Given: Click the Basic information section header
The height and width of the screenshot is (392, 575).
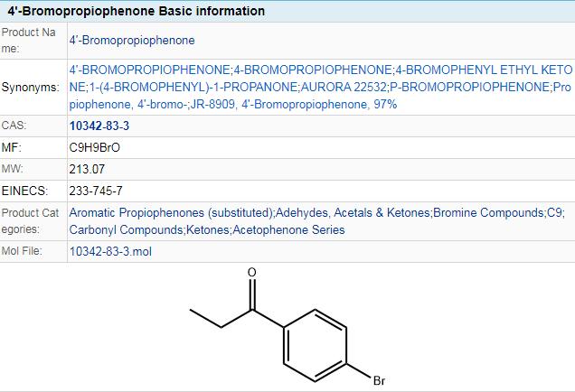Looking at the screenshot, I should click(137, 11).
